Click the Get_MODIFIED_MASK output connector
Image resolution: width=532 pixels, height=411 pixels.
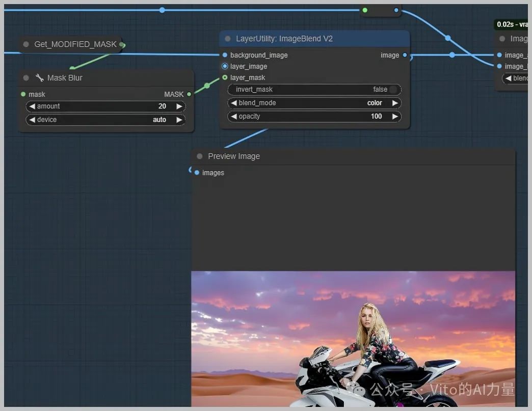pos(122,44)
